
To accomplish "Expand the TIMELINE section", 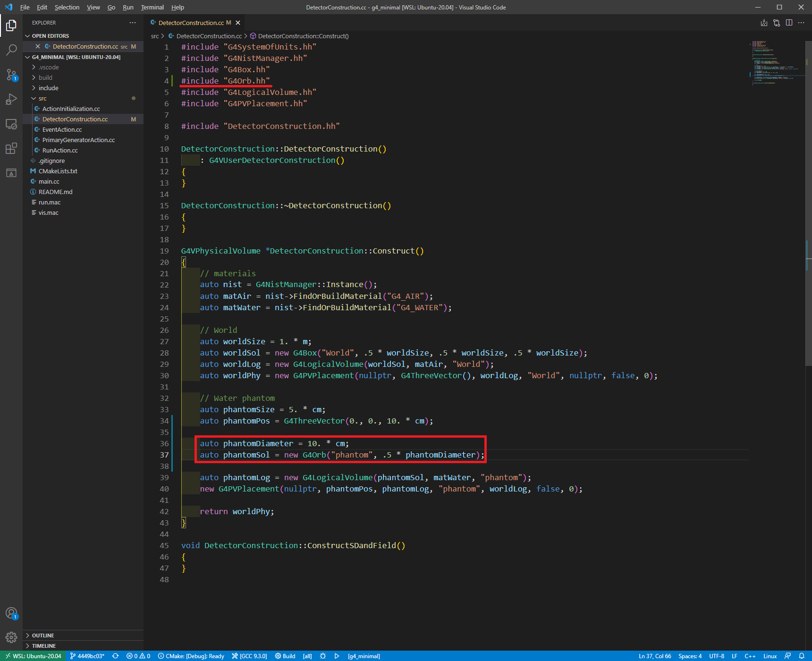I will (x=44, y=646).
